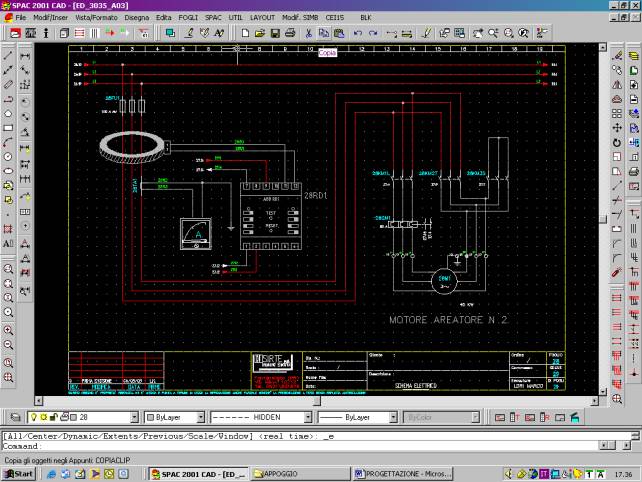Click the Cut scissors icon
The width and height of the screenshot is (642, 482).
[x=309, y=33]
